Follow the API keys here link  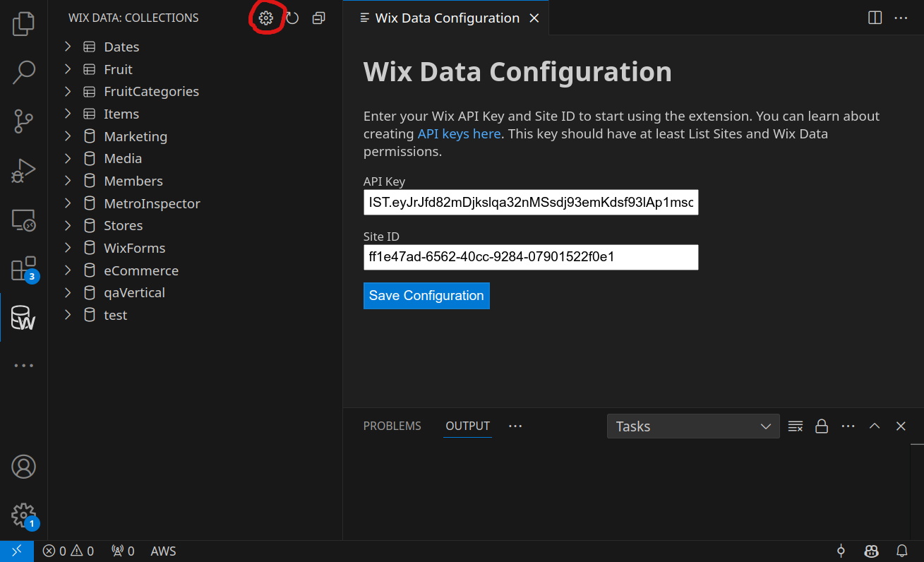(459, 134)
